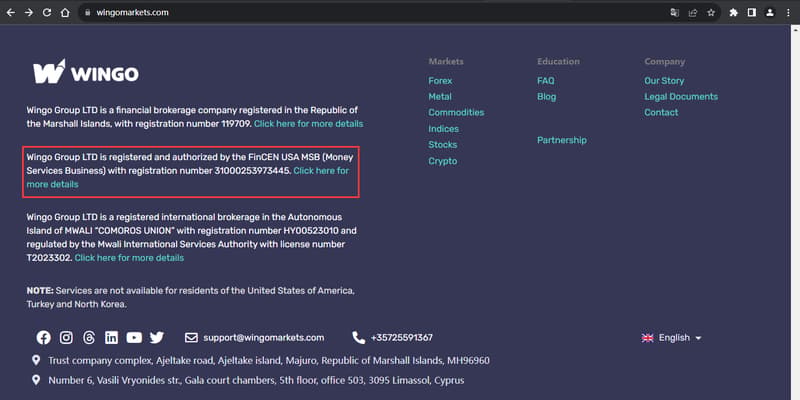The image size is (800, 400).
Task: Click the Majuro Marshall Islands address text
Action: tap(269, 361)
